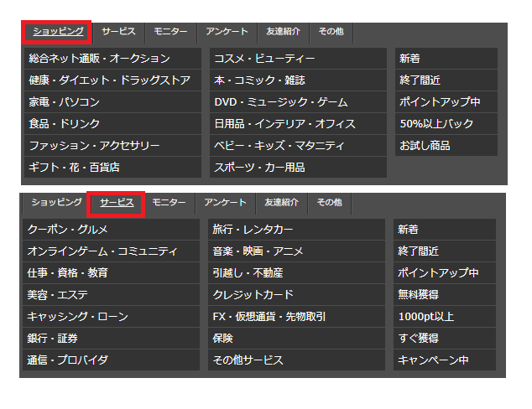Open 友達紹介 tab in the shopping-category menu
The height and width of the screenshot is (409, 532).
tap(283, 32)
